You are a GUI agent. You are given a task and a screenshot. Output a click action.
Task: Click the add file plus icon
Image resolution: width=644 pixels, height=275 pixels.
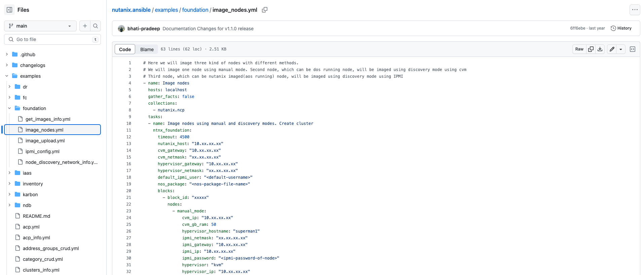pyautogui.click(x=85, y=26)
